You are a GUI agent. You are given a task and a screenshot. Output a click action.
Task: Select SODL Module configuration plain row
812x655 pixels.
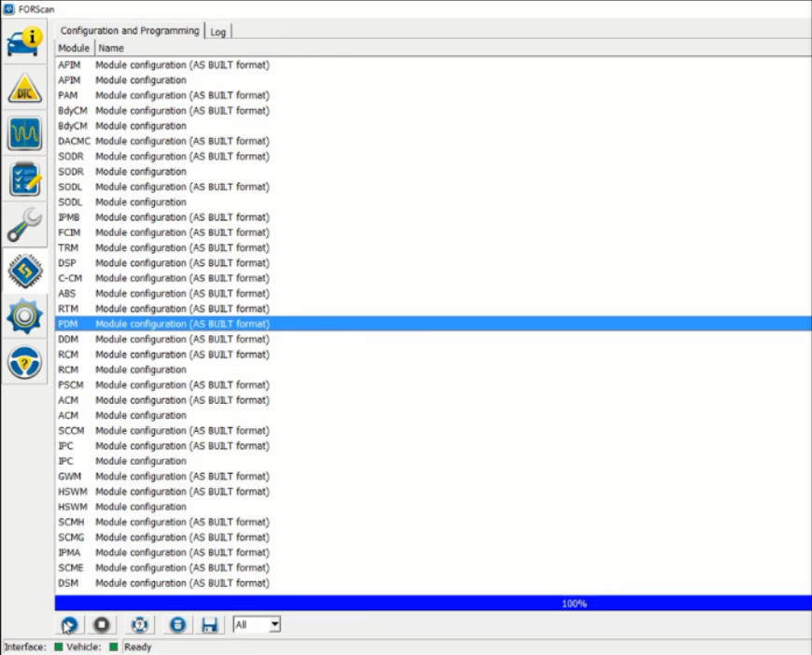(x=433, y=202)
